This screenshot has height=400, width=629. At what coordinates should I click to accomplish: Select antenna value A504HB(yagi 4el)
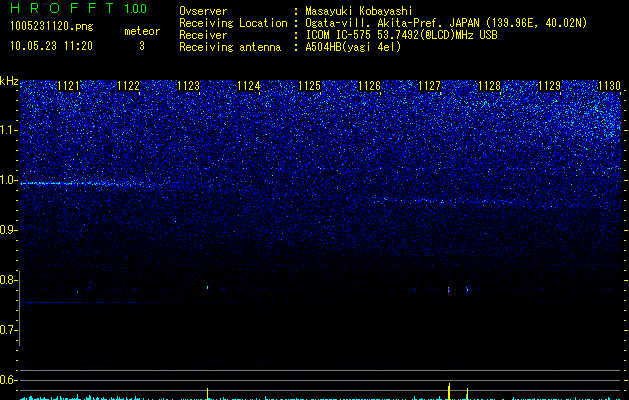tap(353, 47)
